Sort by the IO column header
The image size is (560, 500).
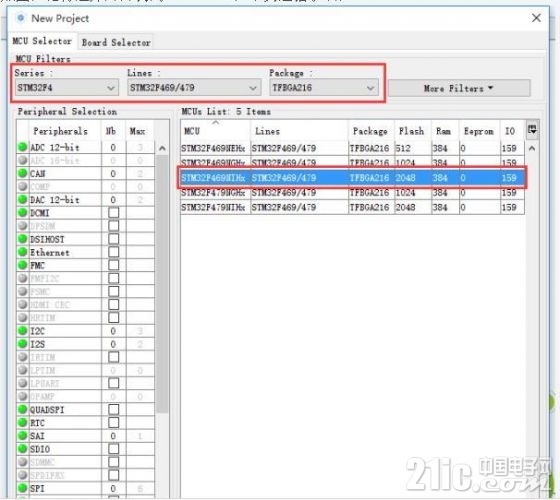[x=511, y=131]
